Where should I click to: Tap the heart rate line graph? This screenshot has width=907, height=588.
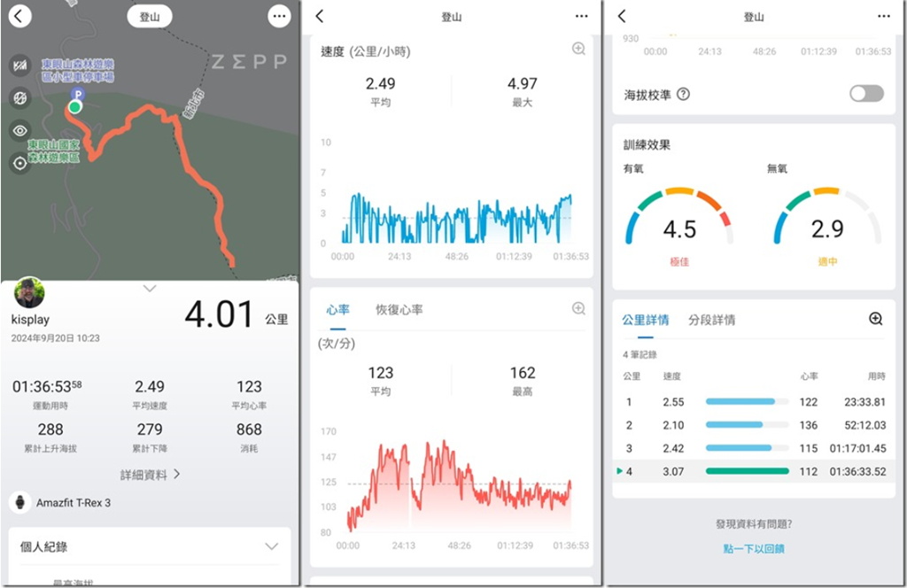pos(459,485)
